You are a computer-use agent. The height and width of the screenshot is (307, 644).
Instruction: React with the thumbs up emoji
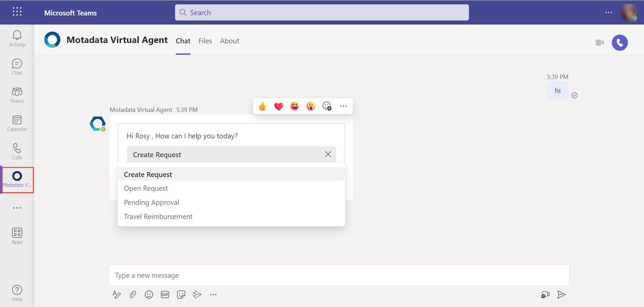(263, 106)
